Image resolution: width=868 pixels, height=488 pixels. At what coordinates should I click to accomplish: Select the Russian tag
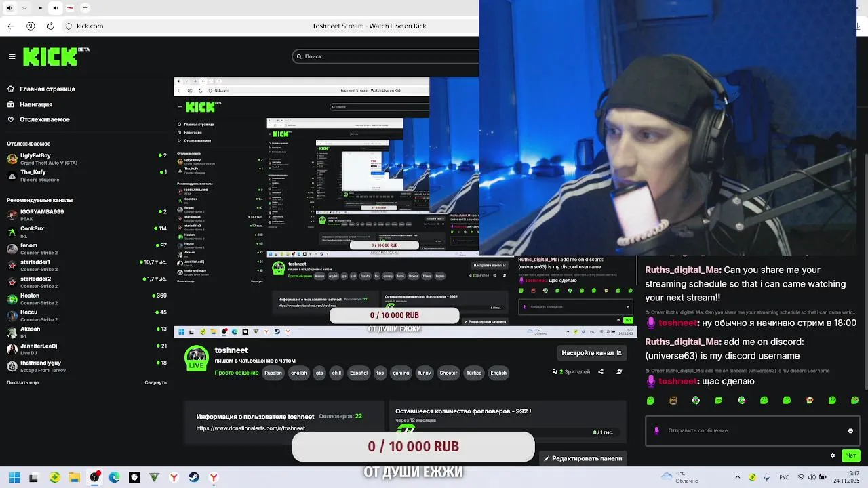pos(273,373)
